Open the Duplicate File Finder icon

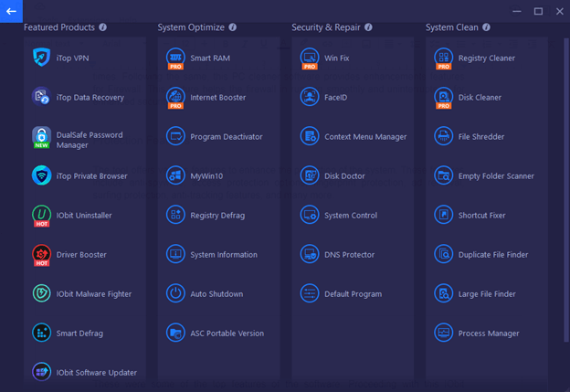click(x=443, y=254)
